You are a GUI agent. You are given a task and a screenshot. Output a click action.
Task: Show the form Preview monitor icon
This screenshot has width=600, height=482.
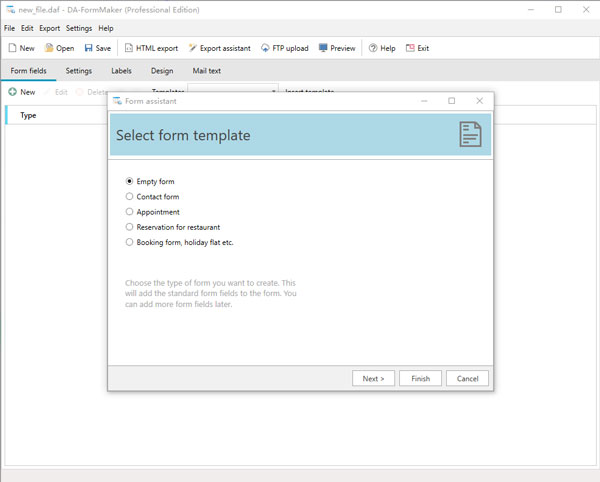click(x=323, y=48)
